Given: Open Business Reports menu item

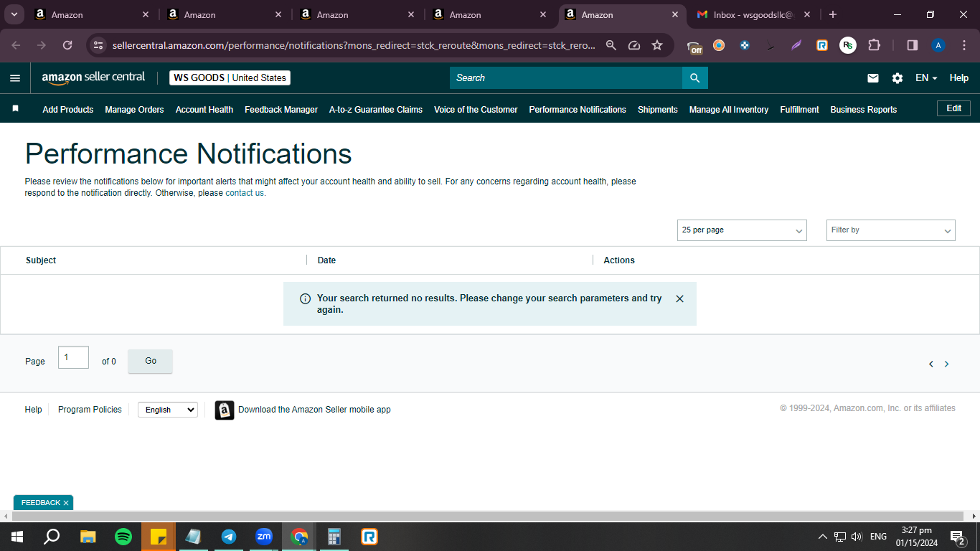Looking at the screenshot, I should (x=864, y=110).
